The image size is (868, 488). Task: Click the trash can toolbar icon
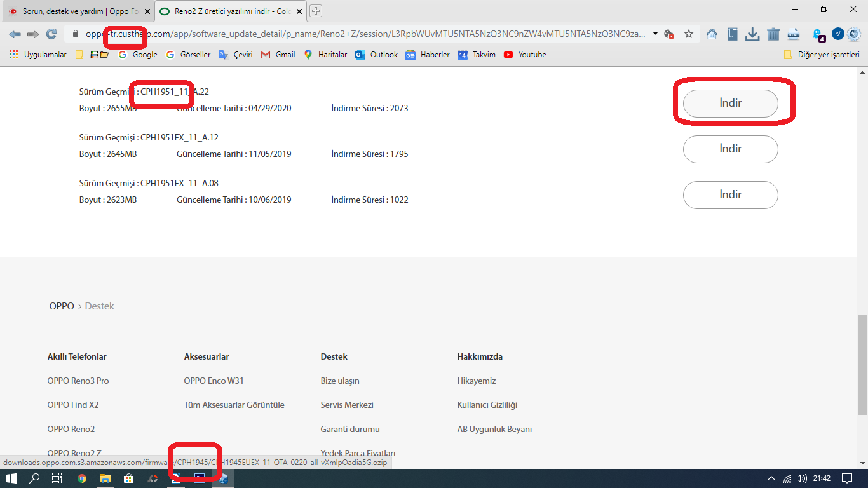click(x=773, y=34)
